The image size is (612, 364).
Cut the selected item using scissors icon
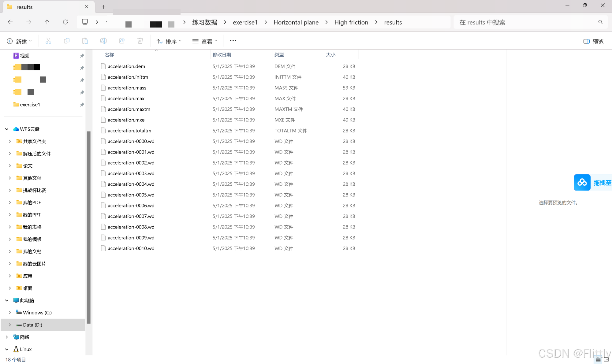click(48, 41)
